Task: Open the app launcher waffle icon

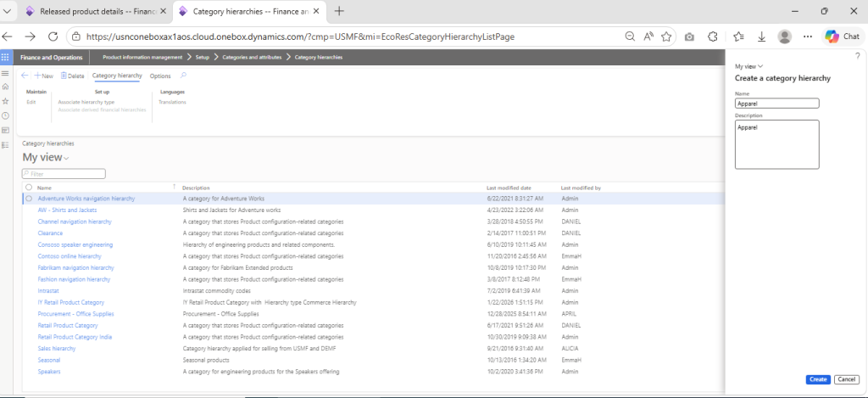Action: tap(6, 58)
